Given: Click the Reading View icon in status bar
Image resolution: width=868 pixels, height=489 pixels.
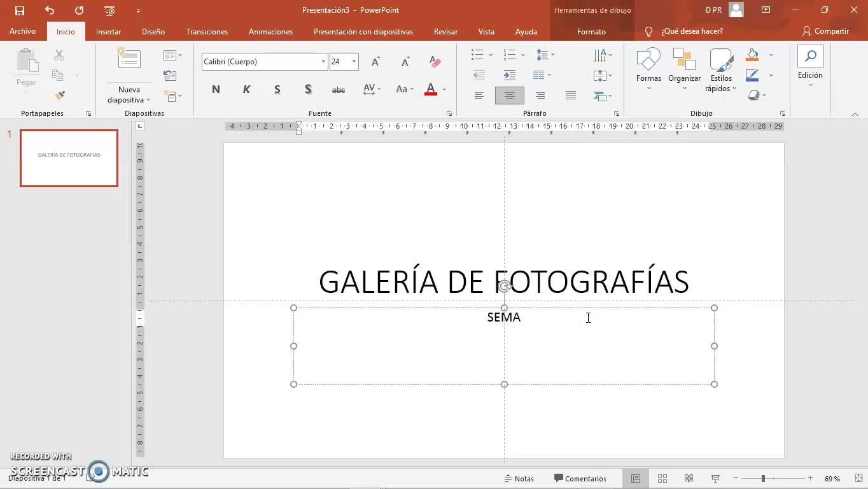Looking at the screenshot, I should (689, 478).
